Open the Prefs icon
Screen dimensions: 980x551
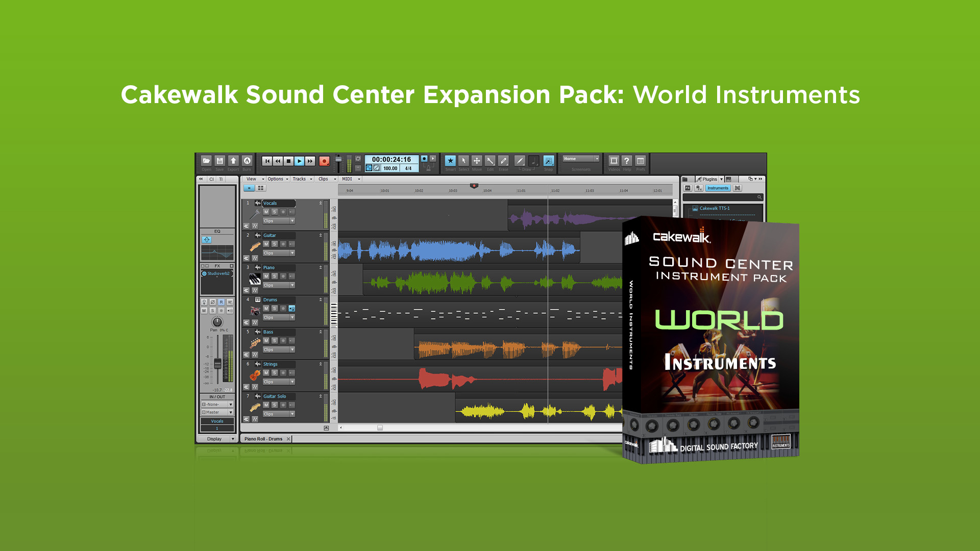(641, 161)
